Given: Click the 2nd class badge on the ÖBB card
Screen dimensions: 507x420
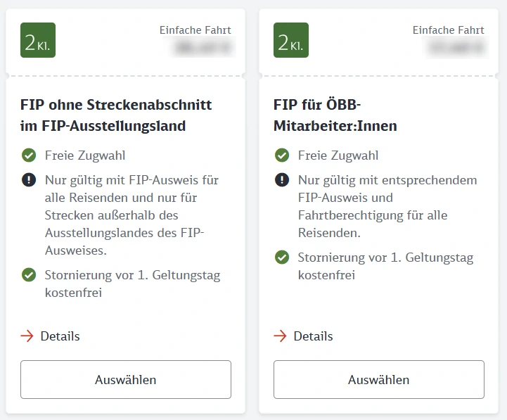Looking at the screenshot, I should [x=291, y=40].
